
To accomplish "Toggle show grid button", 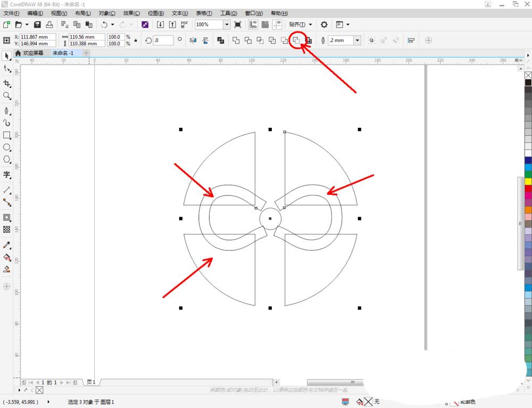I will click(265, 25).
